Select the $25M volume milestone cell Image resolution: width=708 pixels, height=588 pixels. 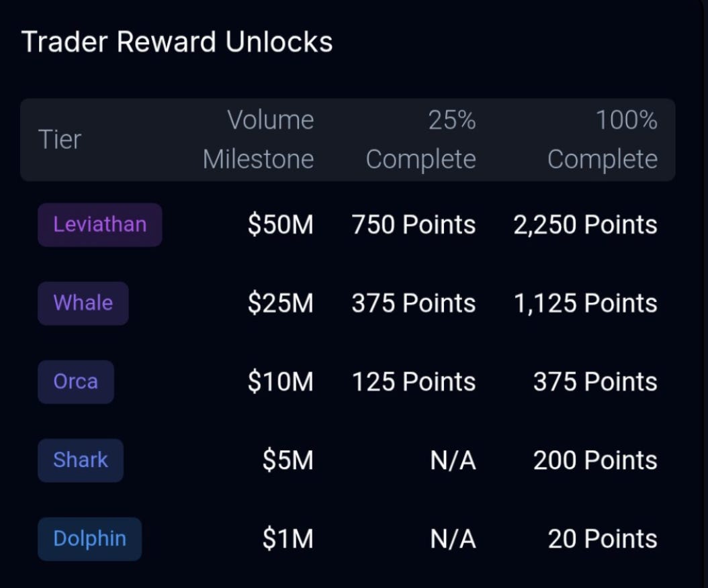tap(280, 303)
